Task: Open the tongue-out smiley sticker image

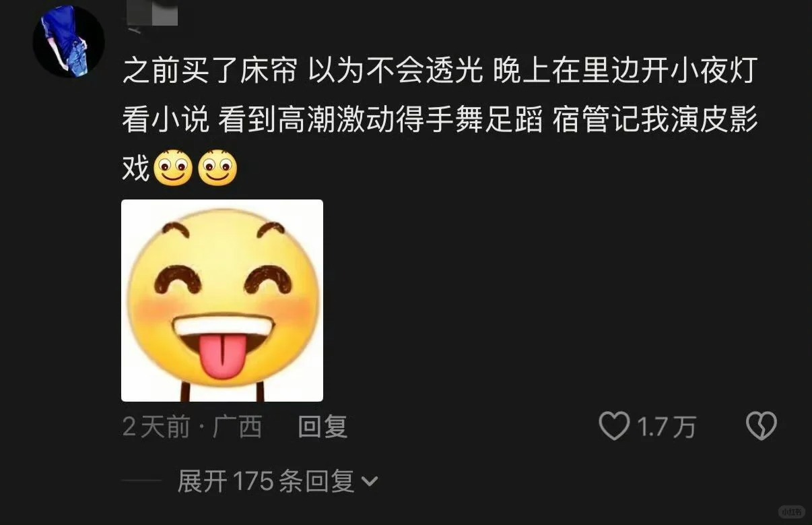Action: pos(222,301)
